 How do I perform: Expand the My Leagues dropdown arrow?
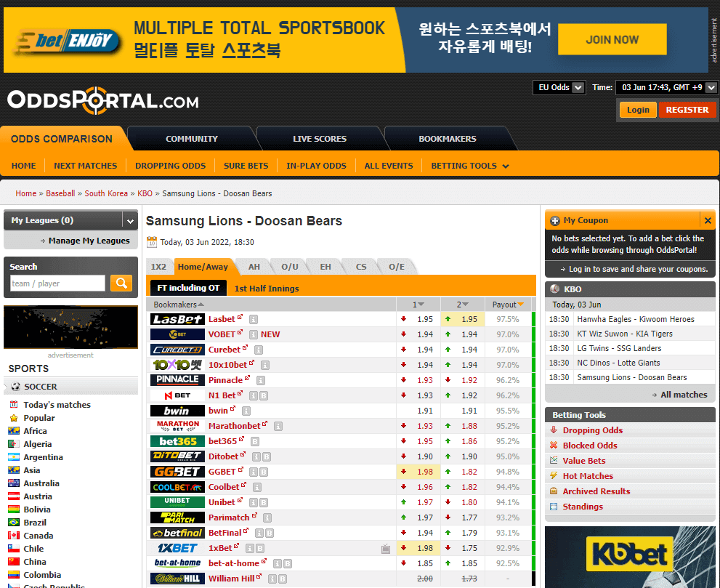click(x=130, y=221)
